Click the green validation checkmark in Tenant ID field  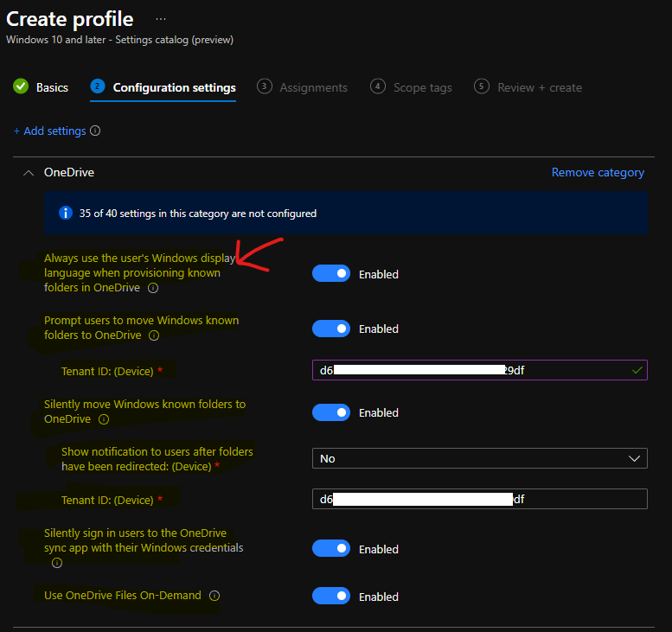coord(637,370)
